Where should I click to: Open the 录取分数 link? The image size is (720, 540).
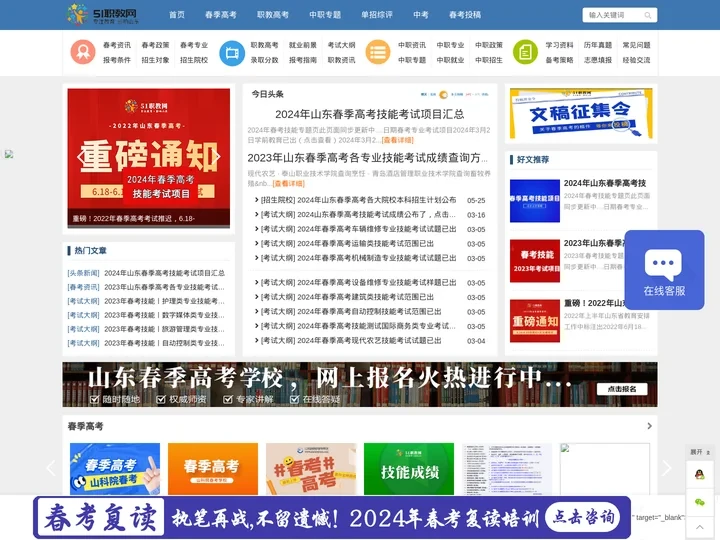pos(264,60)
